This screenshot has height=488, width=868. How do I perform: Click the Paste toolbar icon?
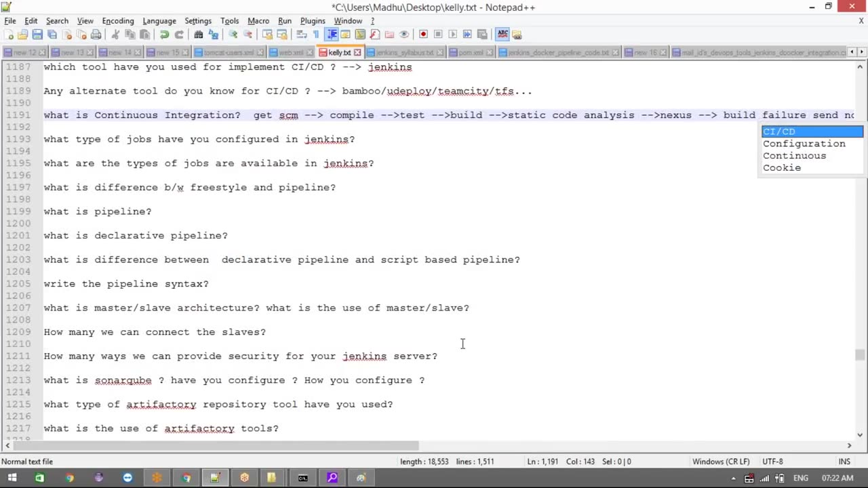tap(144, 35)
